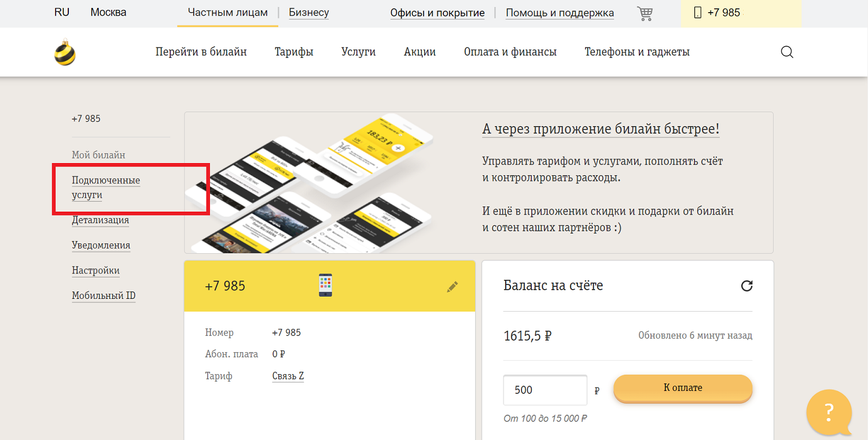Open the shopping cart icon
The height and width of the screenshot is (440, 868).
[645, 13]
